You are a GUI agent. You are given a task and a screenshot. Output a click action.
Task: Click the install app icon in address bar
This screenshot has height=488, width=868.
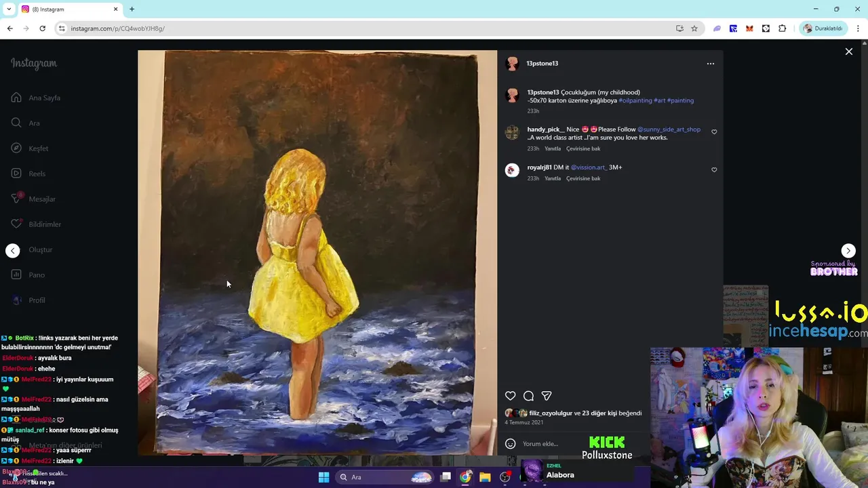679,28
